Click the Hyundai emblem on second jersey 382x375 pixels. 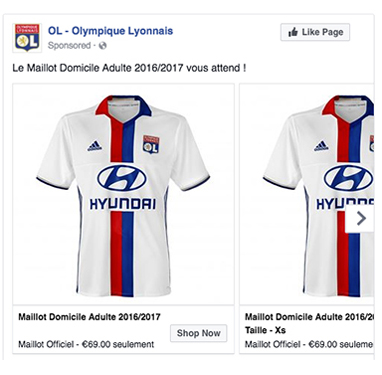[x=348, y=179]
